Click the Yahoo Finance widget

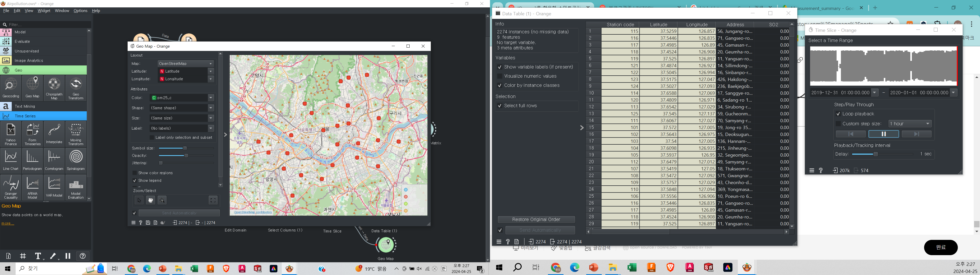pyautogui.click(x=11, y=134)
